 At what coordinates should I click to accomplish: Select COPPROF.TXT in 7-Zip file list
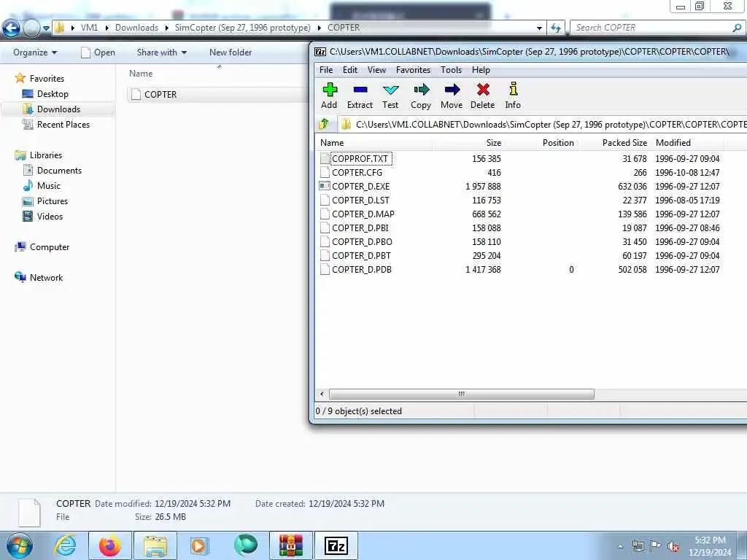point(360,158)
